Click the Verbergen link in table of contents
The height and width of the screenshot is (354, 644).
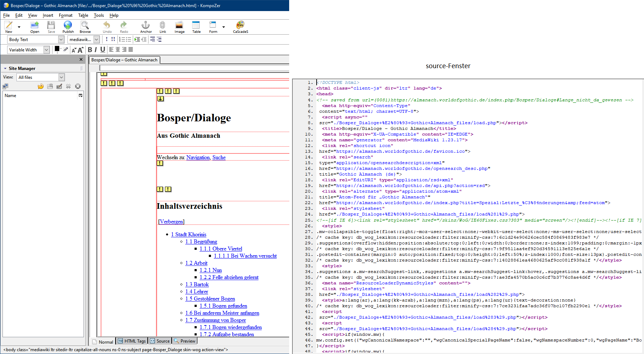[x=171, y=222]
